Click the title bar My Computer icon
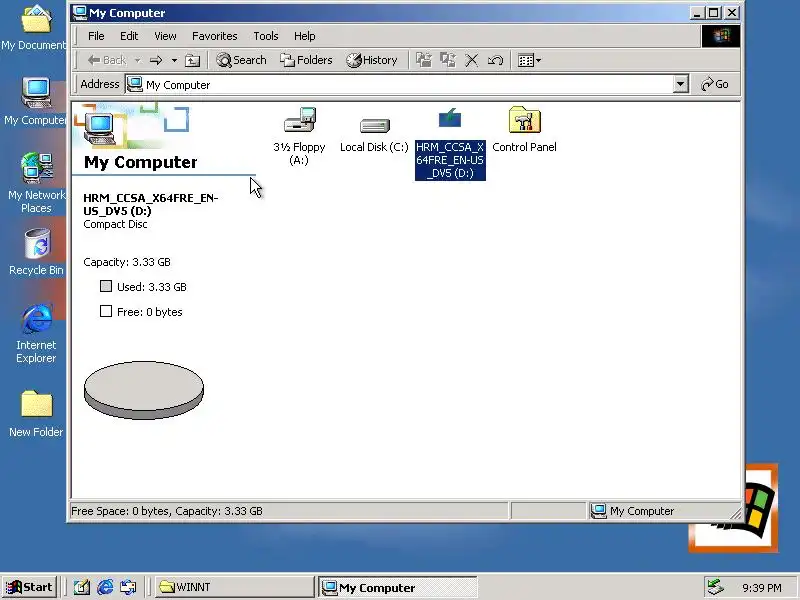The image size is (800, 600). tap(80, 13)
